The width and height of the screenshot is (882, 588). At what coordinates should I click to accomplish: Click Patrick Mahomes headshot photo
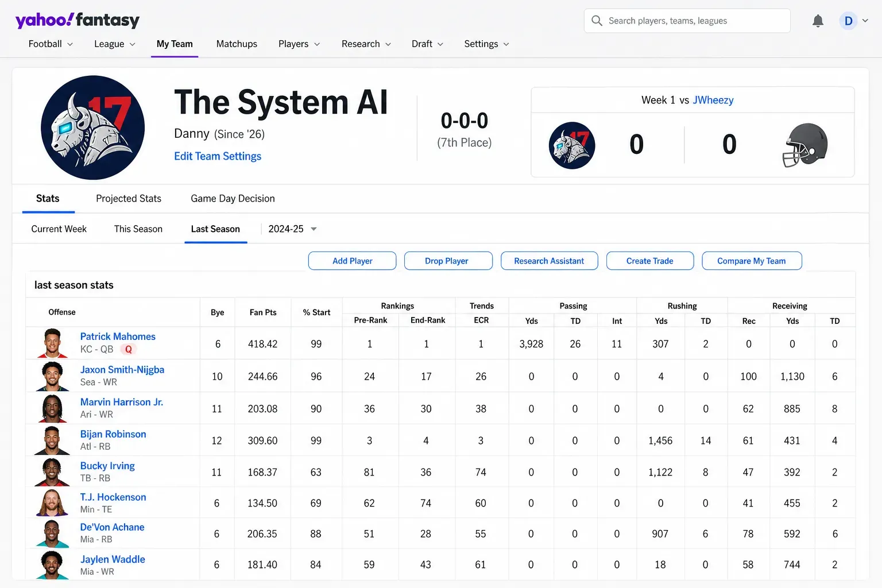(x=52, y=343)
